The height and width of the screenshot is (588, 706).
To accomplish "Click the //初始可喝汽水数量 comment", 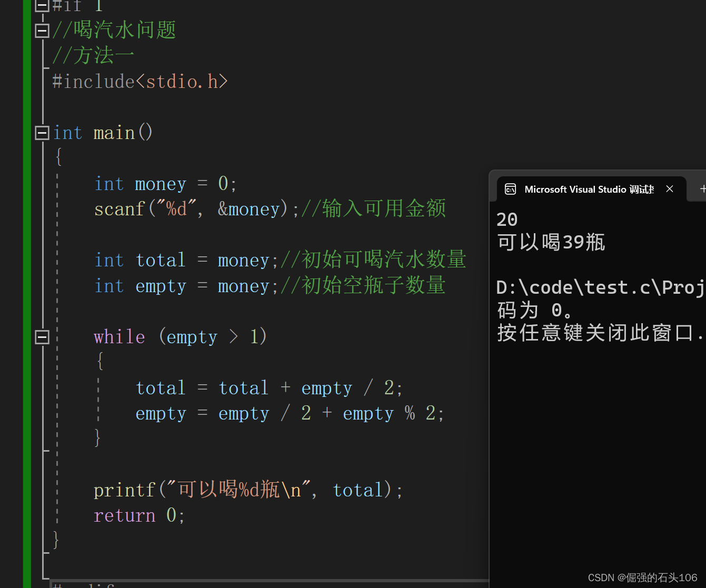I will [373, 260].
